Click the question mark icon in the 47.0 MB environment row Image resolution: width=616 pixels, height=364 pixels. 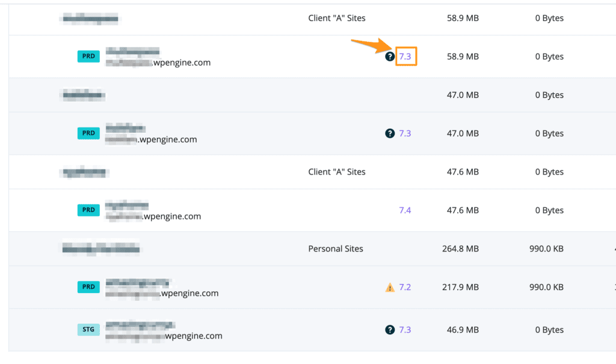click(x=390, y=134)
